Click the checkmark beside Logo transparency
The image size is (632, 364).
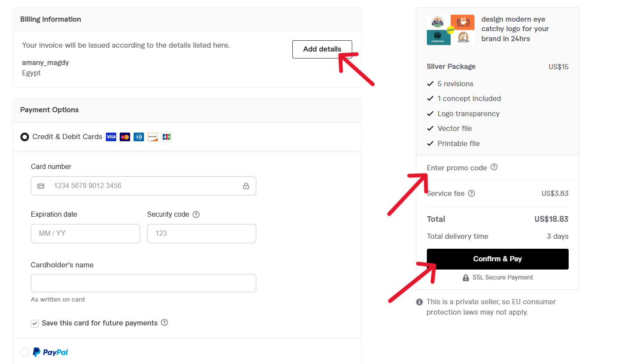point(430,114)
